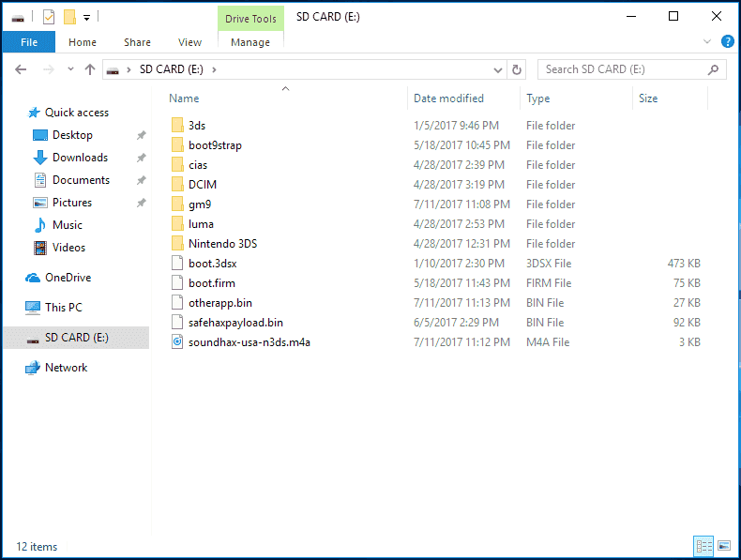Viewport: 741px width, 560px height.
Task: Go up one level with up arrow
Action: [90, 69]
